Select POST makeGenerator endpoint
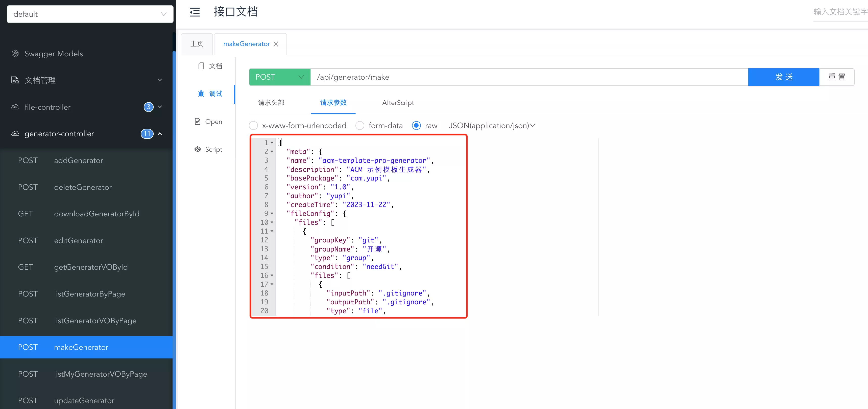 (86, 347)
